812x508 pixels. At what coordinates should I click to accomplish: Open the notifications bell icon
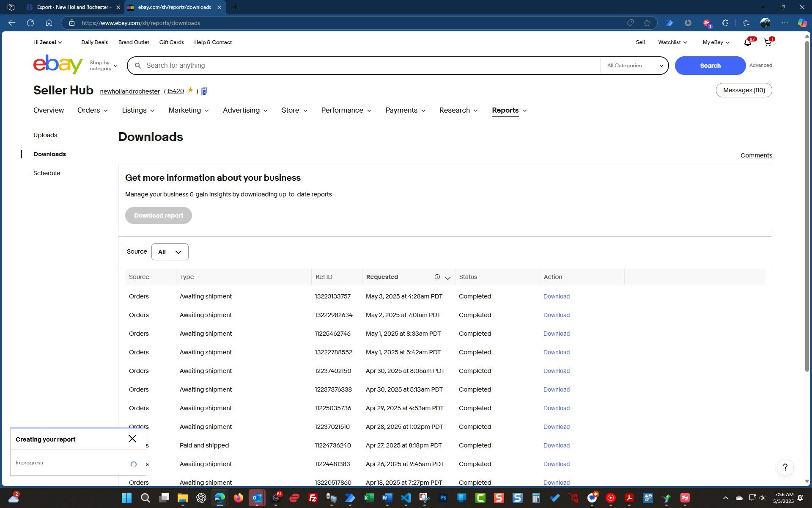[747, 42]
